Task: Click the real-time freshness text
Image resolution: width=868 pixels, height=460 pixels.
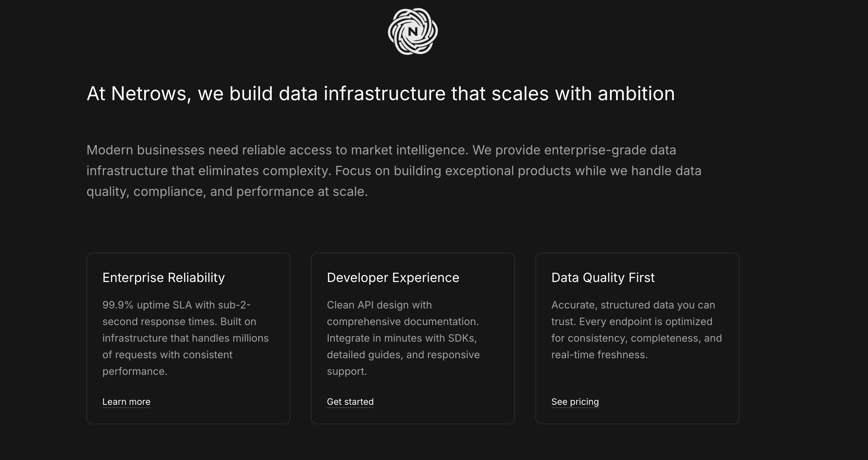Action: [x=599, y=354]
